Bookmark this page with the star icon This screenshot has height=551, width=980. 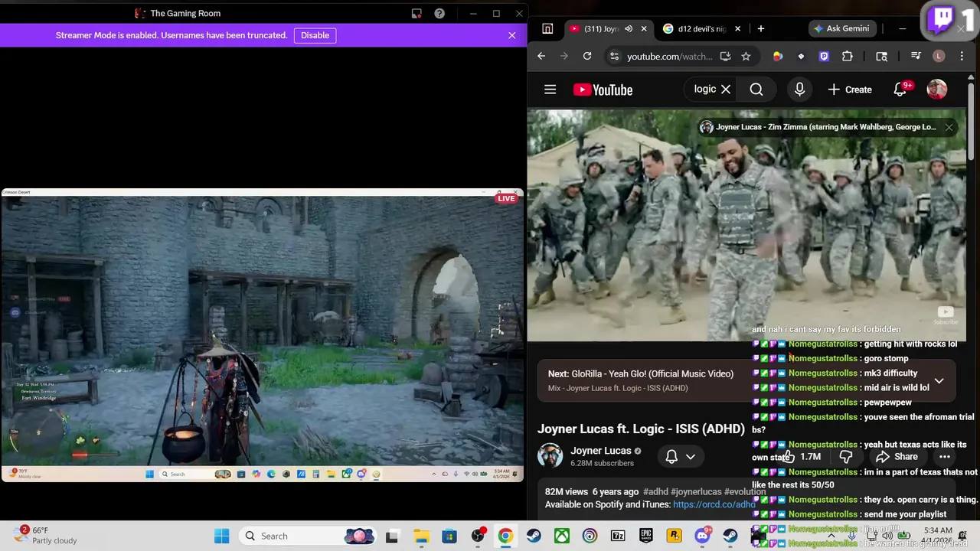point(746,56)
